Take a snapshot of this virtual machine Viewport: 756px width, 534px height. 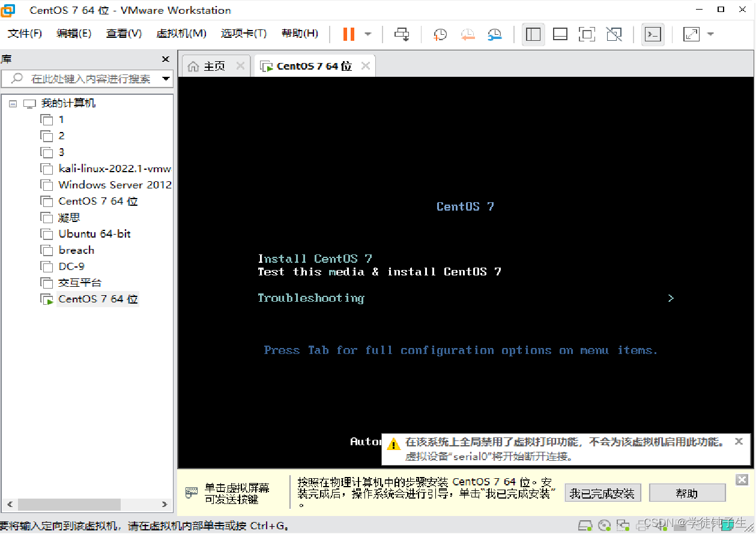pos(440,34)
